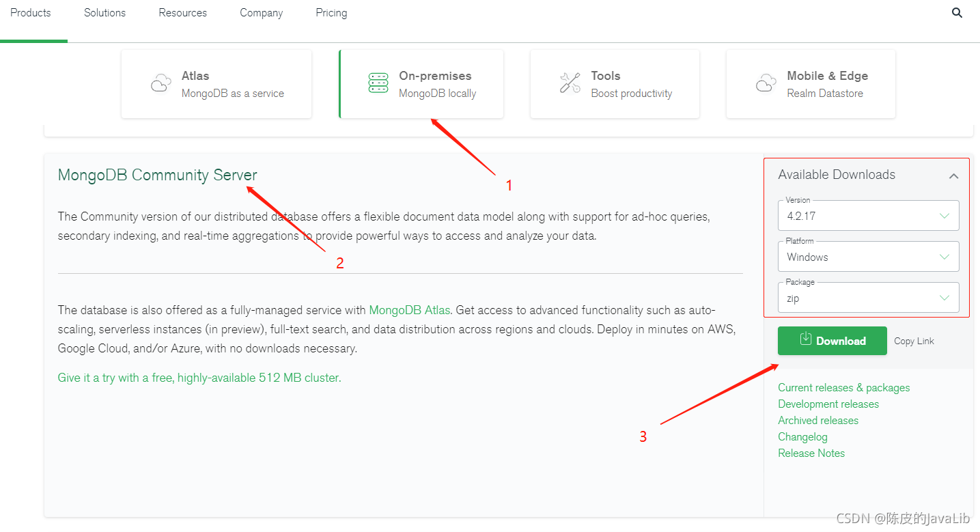
Task: Open the Platform Windows dropdown
Action: click(868, 257)
